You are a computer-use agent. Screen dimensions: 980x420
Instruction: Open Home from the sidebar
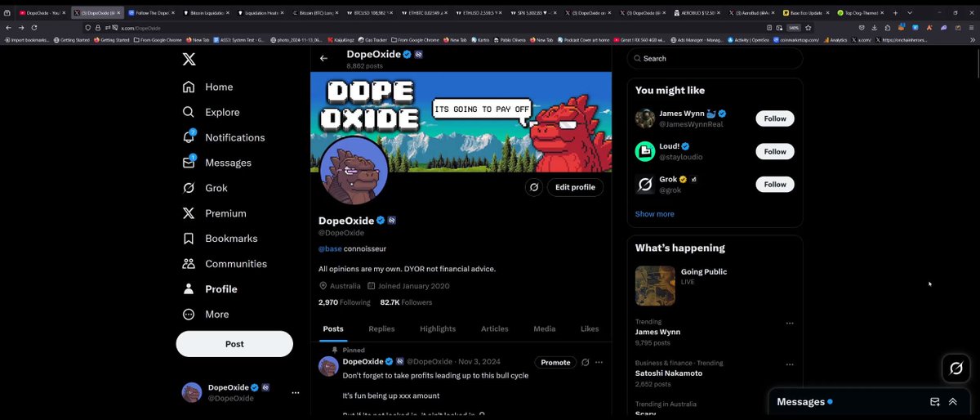coord(208,87)
